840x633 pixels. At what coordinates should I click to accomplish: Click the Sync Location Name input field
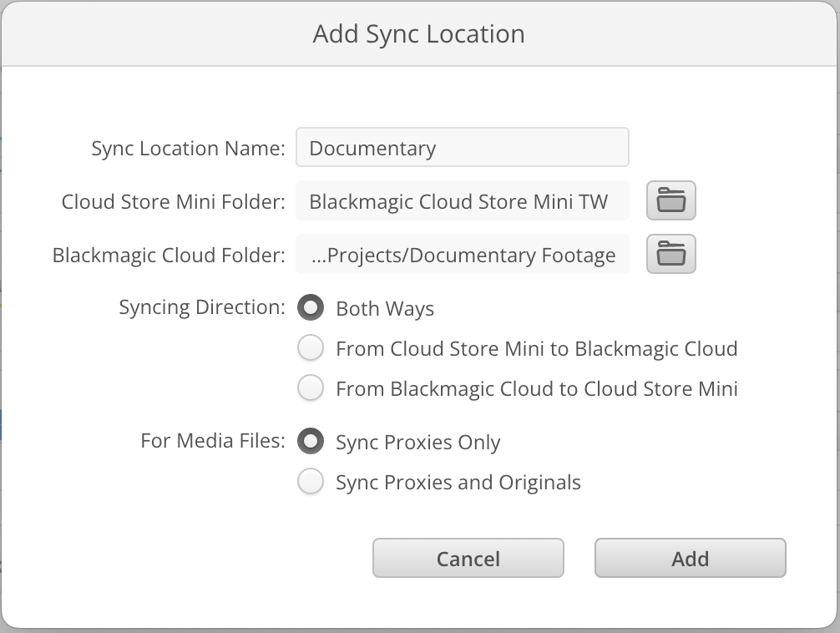(x=463, y=147)
